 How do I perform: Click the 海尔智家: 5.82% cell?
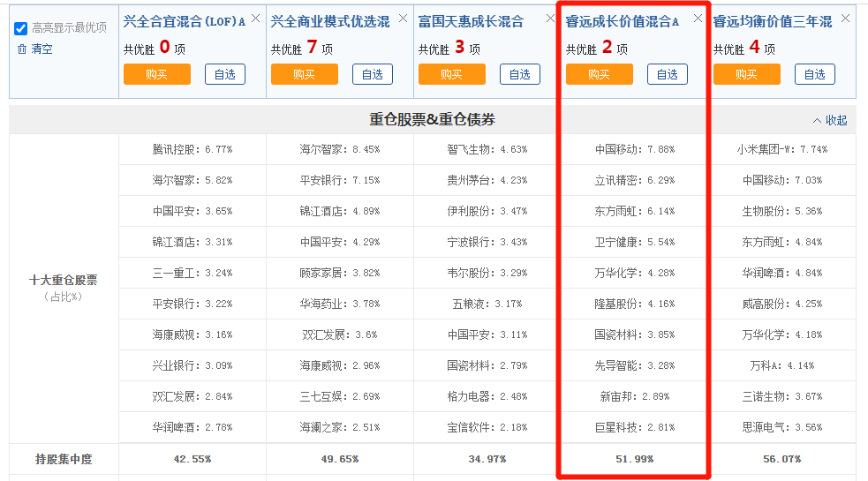coord(192,180)
